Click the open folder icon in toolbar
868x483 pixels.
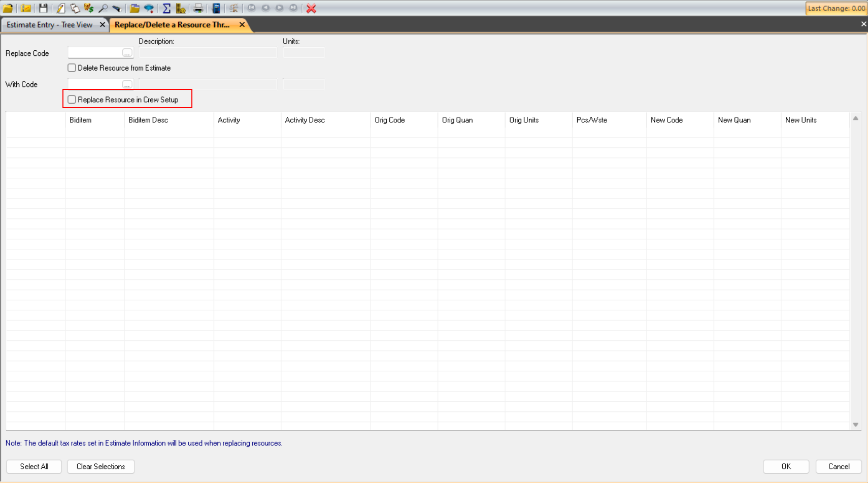8,8
